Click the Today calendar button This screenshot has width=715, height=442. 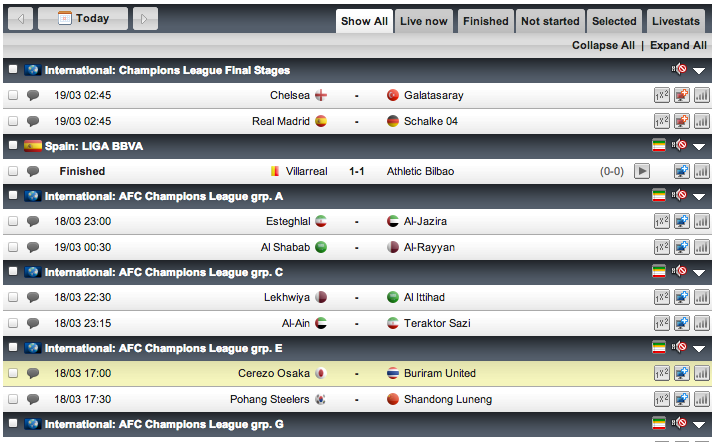point(83,18)
